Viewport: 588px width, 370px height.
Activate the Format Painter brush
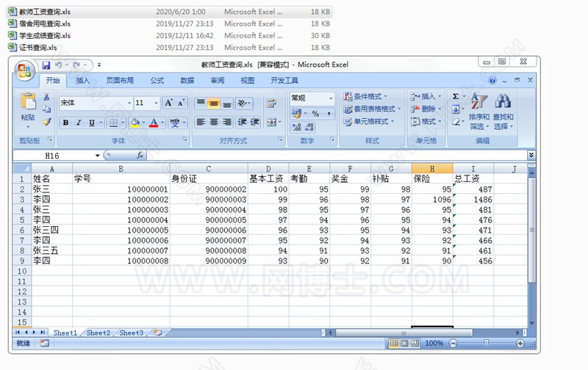46,122
